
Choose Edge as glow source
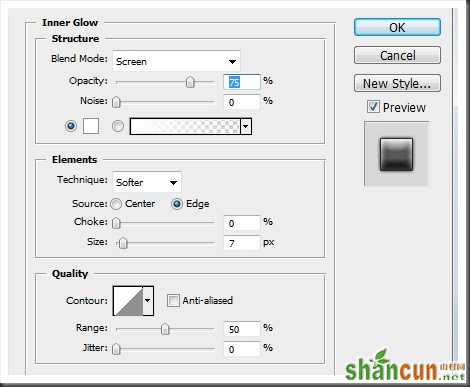[177, 204]
